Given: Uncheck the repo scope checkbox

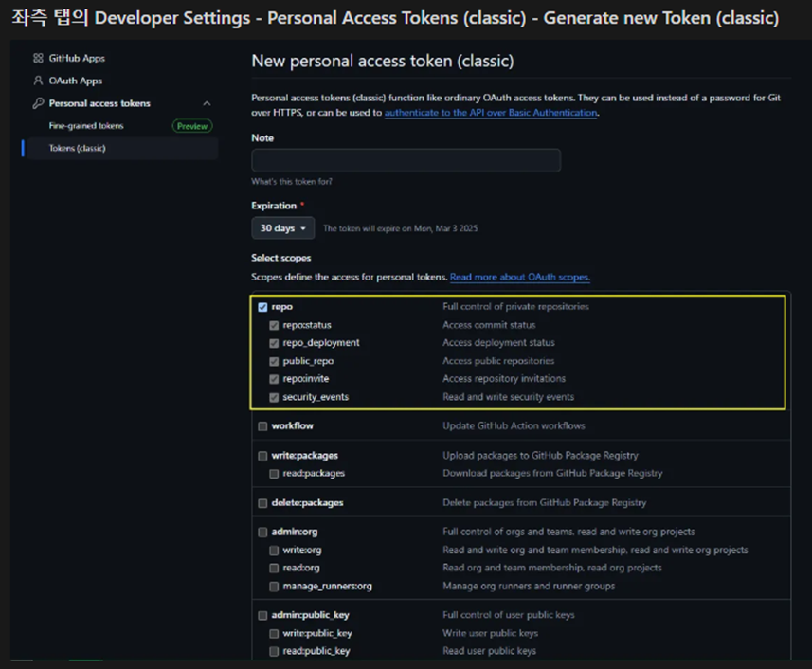Looking at the screenshot, I should pyautogui.click(x=262, y=307).
